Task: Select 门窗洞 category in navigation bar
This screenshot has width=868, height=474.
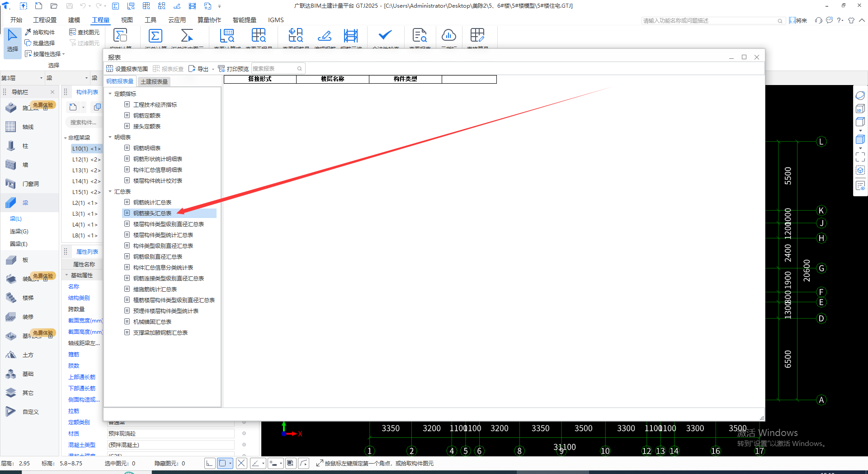Action: point(29,184)
